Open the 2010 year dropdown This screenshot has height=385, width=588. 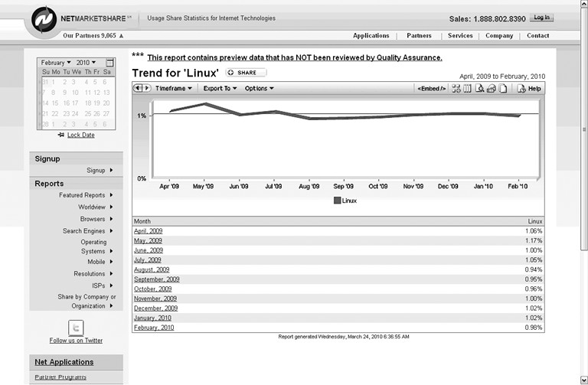tap(87, 62)
